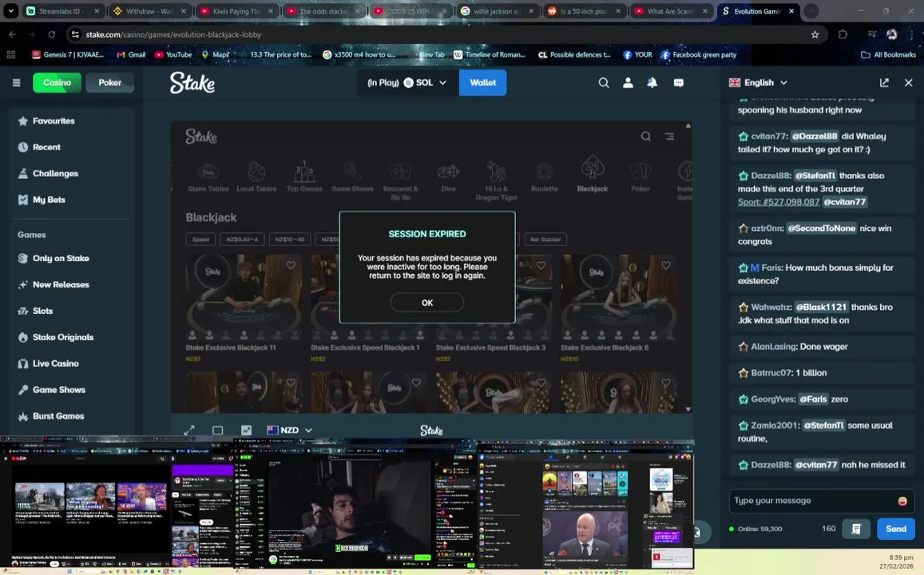Open the user profile icon in Stake header

coord(629,83)
